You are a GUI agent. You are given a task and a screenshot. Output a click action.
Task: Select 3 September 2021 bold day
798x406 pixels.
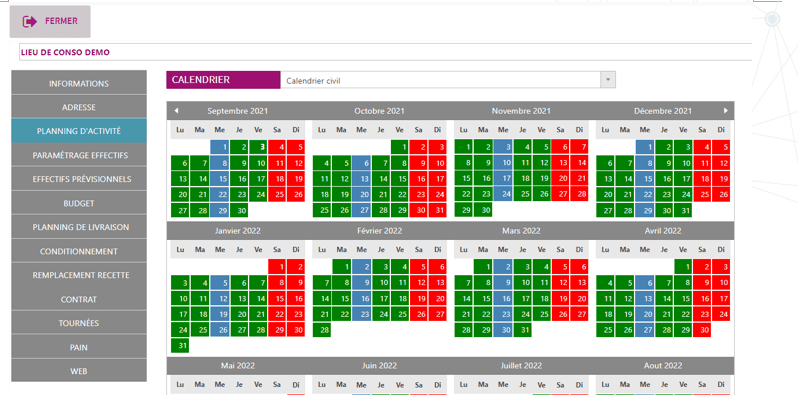pos(258,148)
